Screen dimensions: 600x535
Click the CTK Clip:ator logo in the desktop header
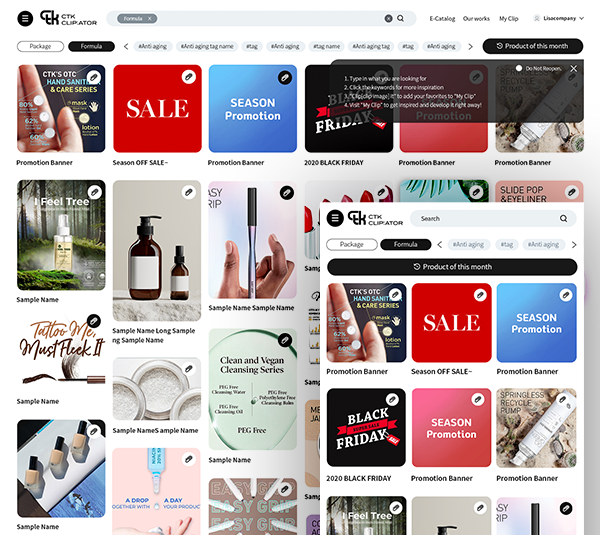[68, 18]
